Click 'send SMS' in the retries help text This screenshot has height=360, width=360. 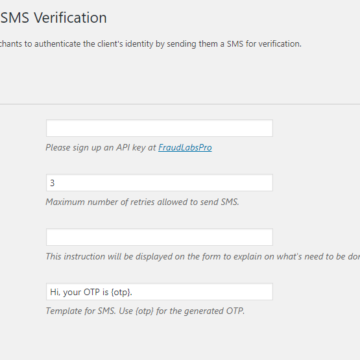(x=220, y=202)
